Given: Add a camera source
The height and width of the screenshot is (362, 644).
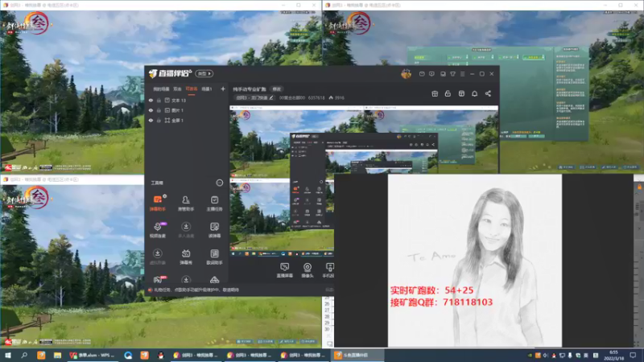Looking at the screenshot, I should tap(308, 270).
